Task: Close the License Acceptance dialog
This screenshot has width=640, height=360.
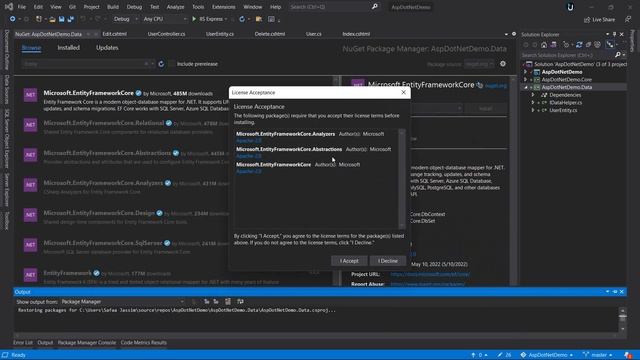Action: coord(403,92)
